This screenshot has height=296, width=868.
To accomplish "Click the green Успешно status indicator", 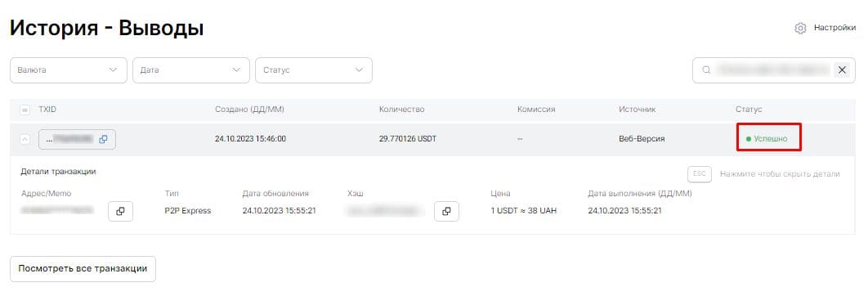I will [x=769, y=138].
